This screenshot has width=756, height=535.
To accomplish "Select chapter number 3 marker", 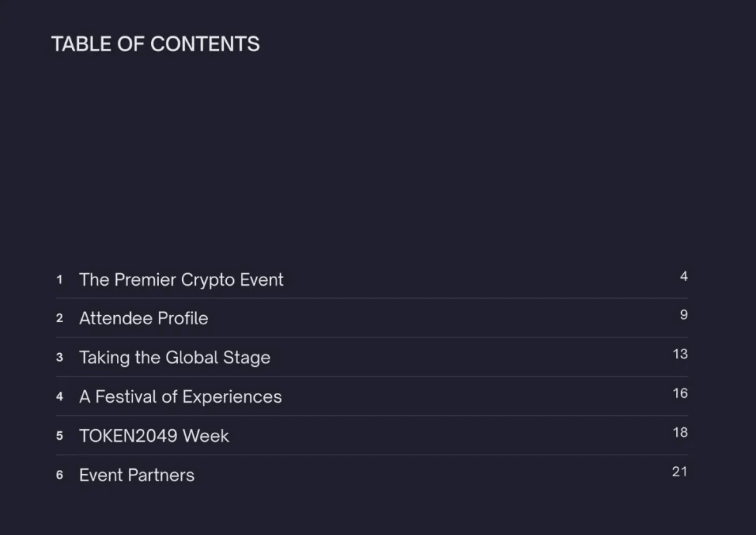I will point(59,357).
